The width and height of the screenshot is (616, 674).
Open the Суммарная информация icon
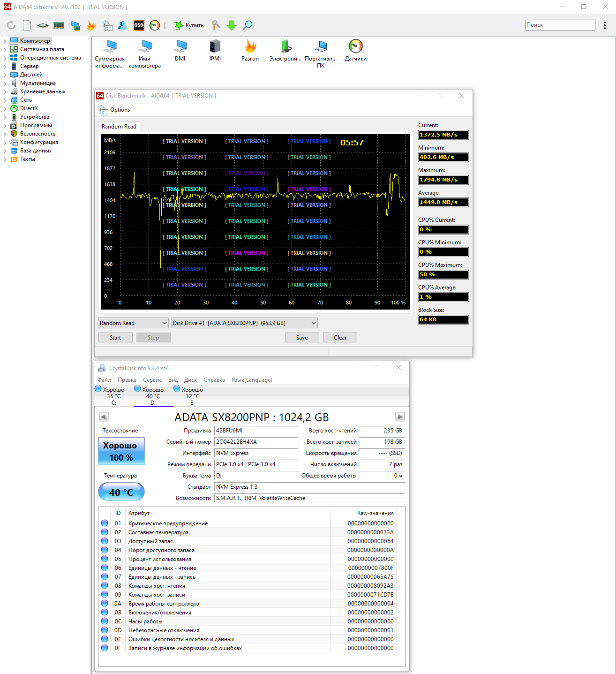(x=110, y=54)
